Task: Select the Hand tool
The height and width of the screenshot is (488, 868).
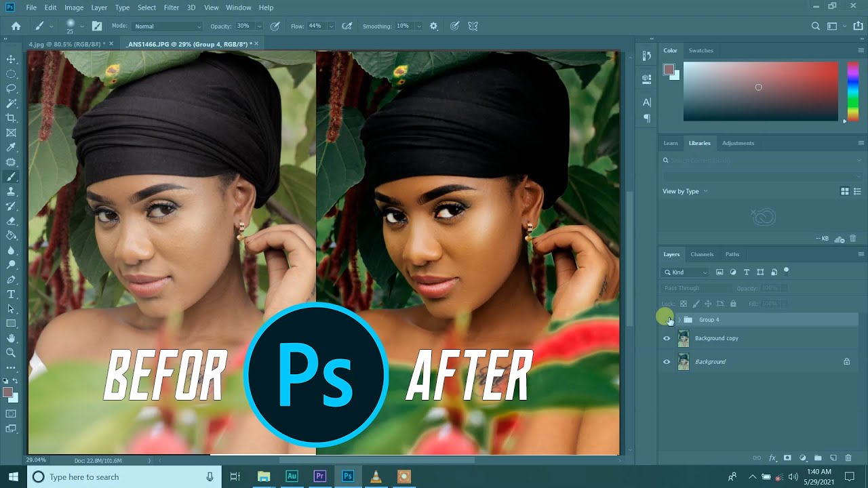Action: (x=11, y=338)
